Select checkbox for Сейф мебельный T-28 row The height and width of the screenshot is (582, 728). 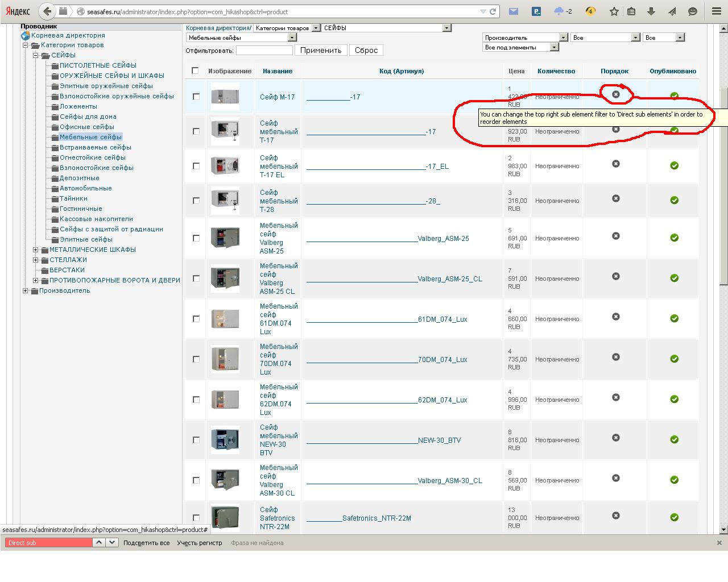(x=196, y=201)
